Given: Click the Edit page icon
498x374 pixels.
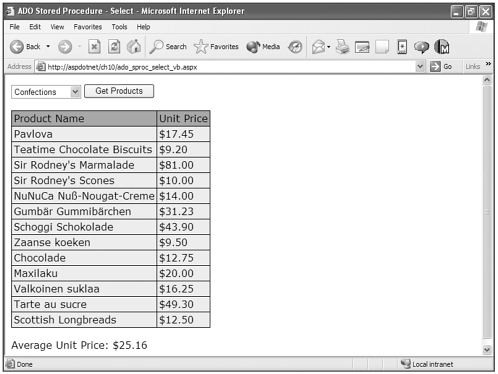Looking at the screenshot, I should click(x=362, y=47).
